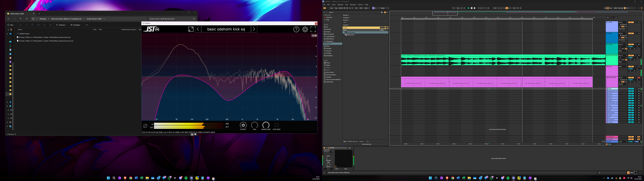This screenshot has width=644, height=181.
Task: Toggle the Ableton scale mode button
Action: click(x=373, y=8)
